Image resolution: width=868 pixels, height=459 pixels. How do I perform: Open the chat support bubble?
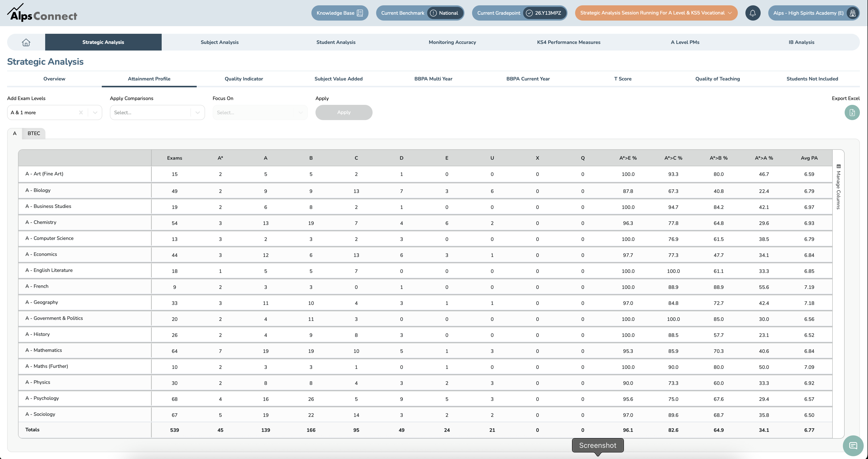[853, 446]
